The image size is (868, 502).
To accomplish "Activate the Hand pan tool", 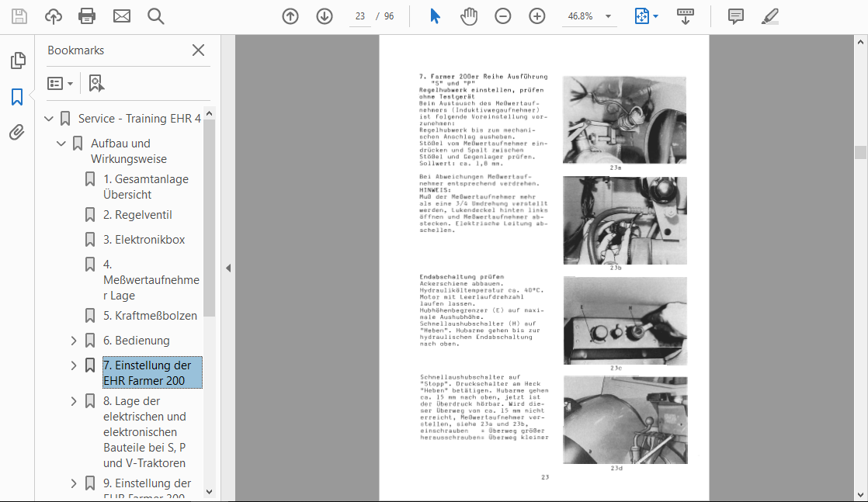I will (469, 16).
